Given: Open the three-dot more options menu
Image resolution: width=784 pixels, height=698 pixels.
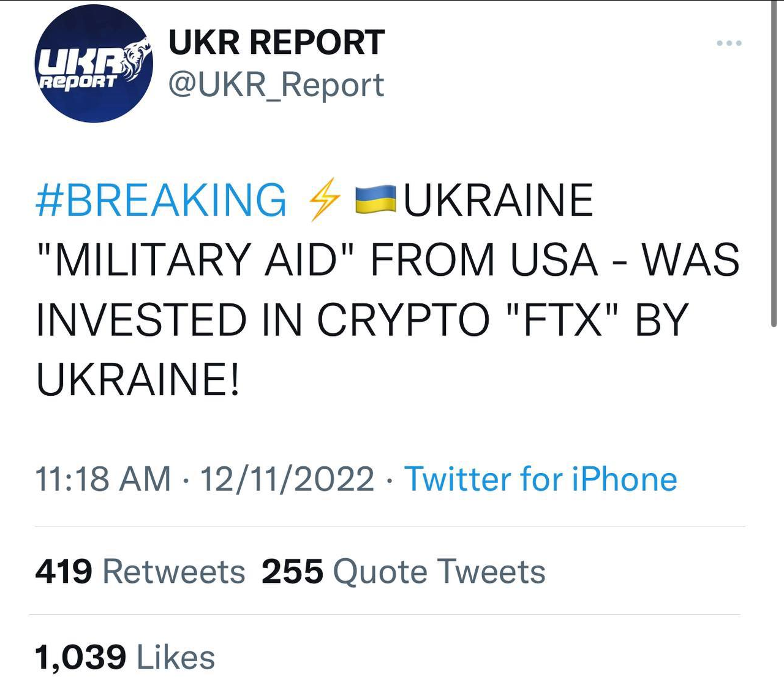Looking at the screenshot, I should (x=729, y=43).
